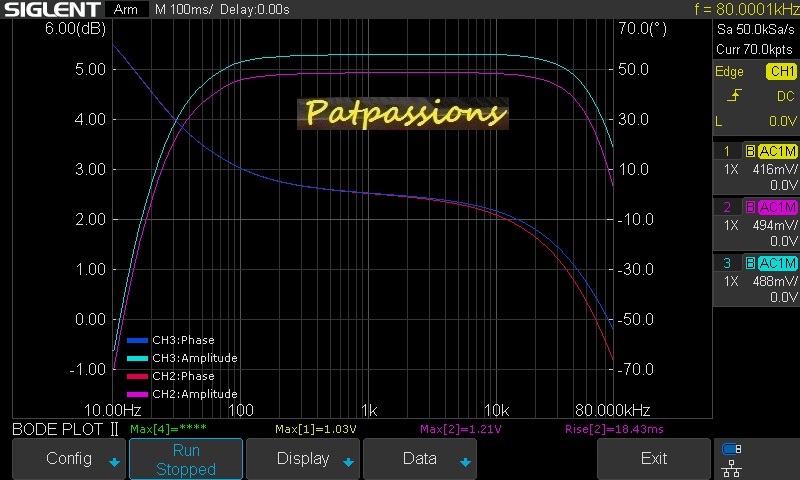Click the CH3:Phase blue legend swatch
The image size is (800, 480).
[x=137, y=340]
